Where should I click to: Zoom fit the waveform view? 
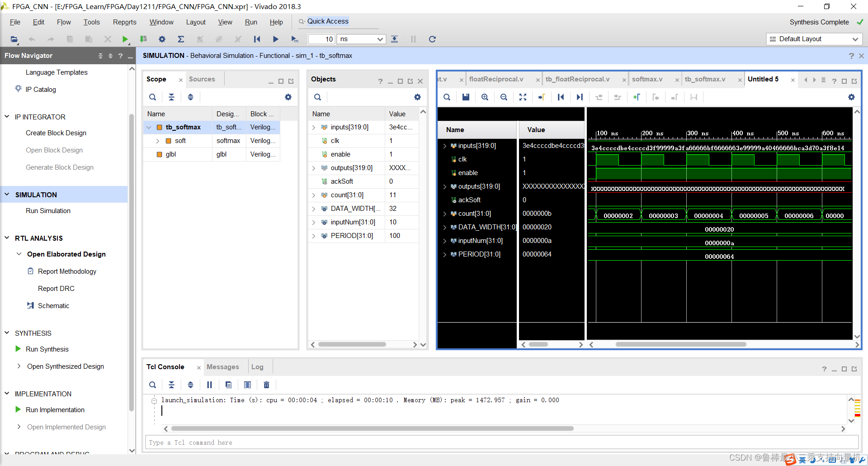point(523,97)
